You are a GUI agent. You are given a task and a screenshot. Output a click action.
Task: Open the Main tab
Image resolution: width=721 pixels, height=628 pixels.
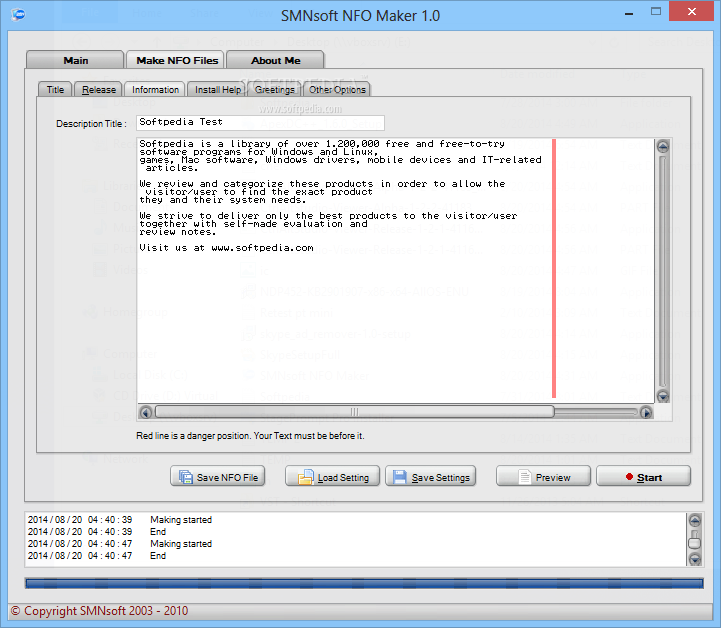click(x=75, y=60)
